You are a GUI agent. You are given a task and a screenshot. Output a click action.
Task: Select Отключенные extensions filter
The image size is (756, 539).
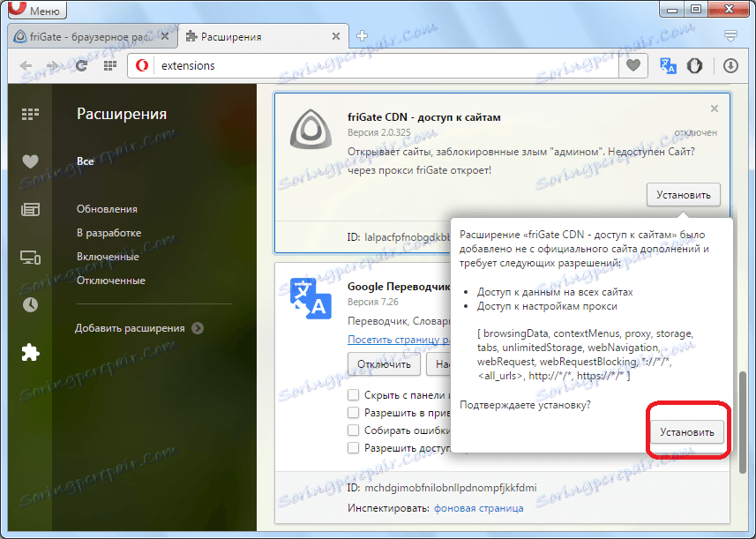[111, 281]
